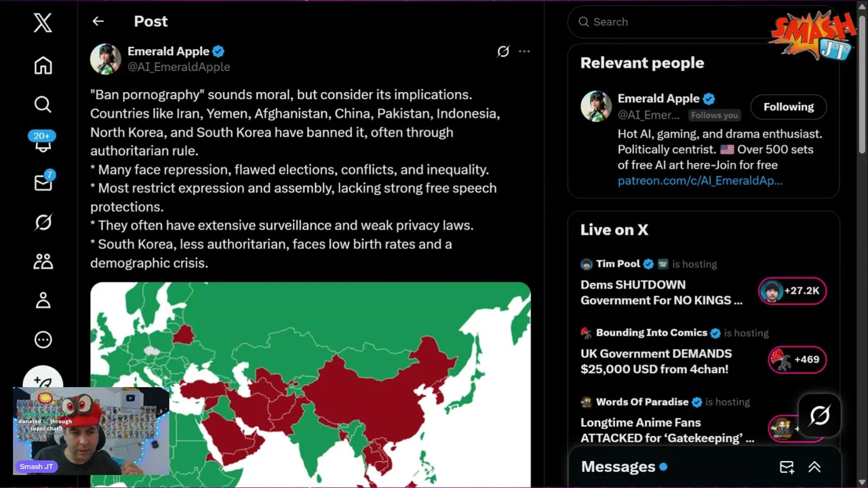This screenshot has height=488, width=868.
Task: Open Direct Messages envelope in sidebar
Action: coord(43,182)
